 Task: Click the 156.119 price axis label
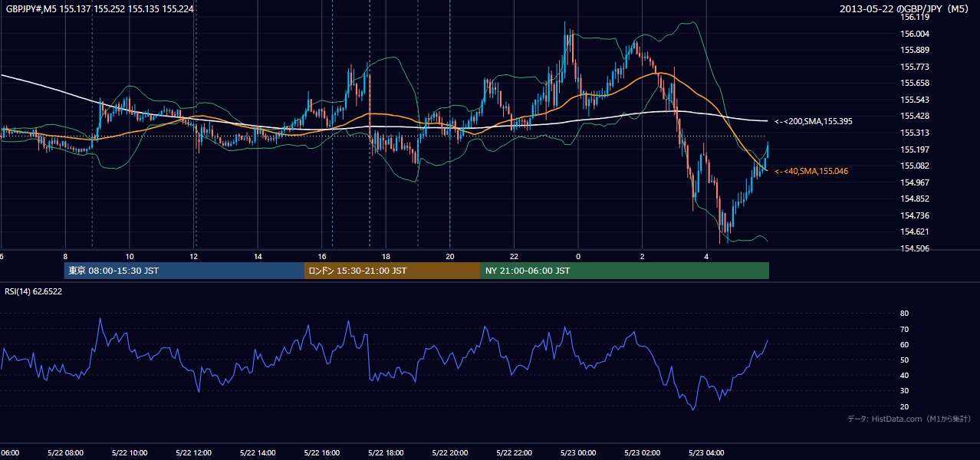point(915,17)
